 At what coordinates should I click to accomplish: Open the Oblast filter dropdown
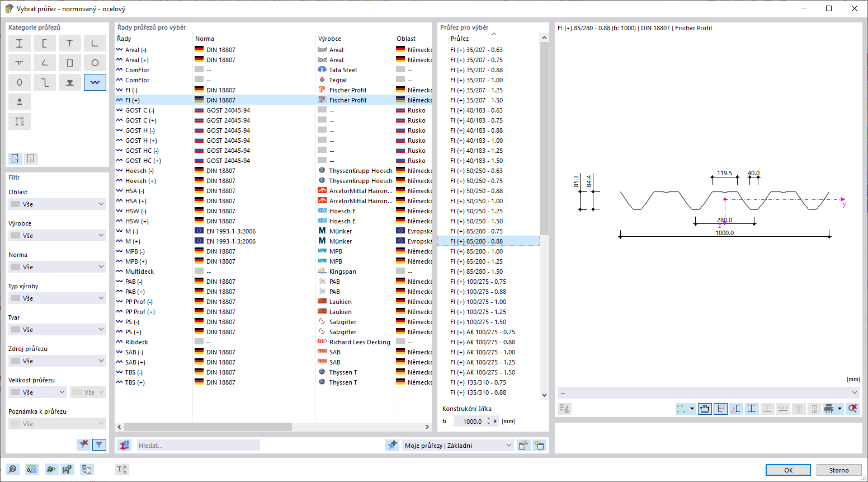[57, 204]
